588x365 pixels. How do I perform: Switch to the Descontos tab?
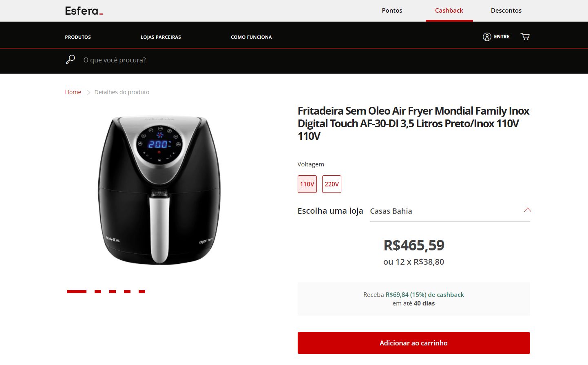coord(506,11)
